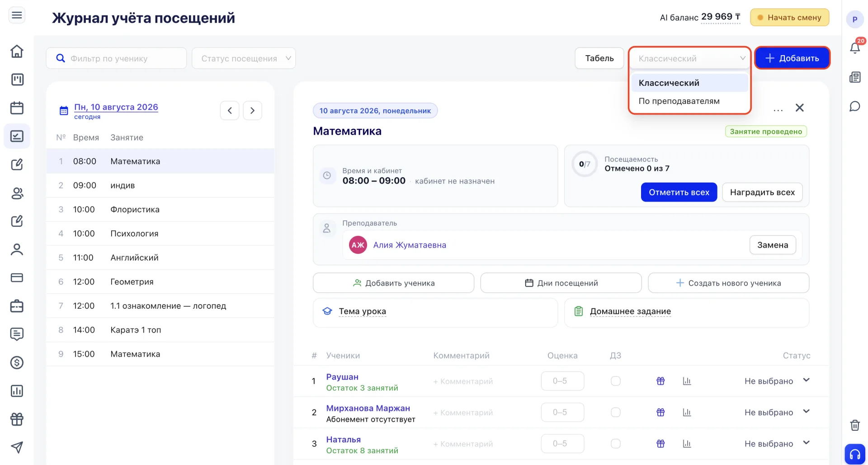The height and width of the screenshot is (465, 868).
Task: Open the chat messages sidebar icon
Action: 17,334
